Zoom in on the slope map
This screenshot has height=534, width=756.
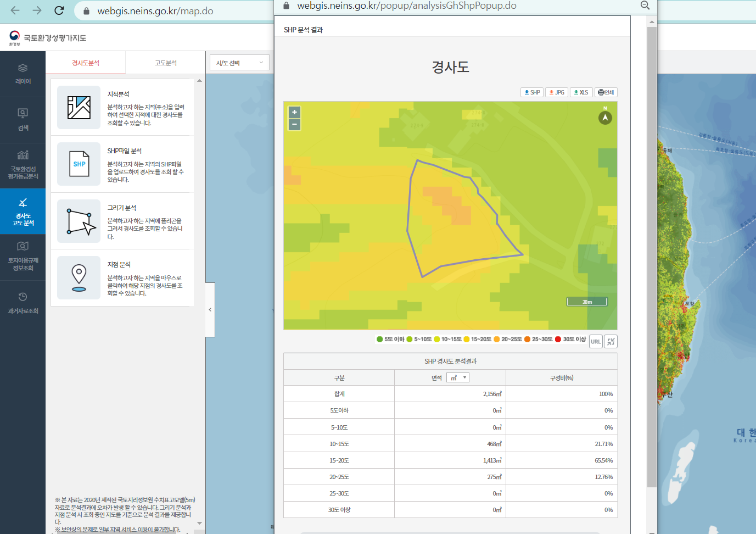click(294, 112)
